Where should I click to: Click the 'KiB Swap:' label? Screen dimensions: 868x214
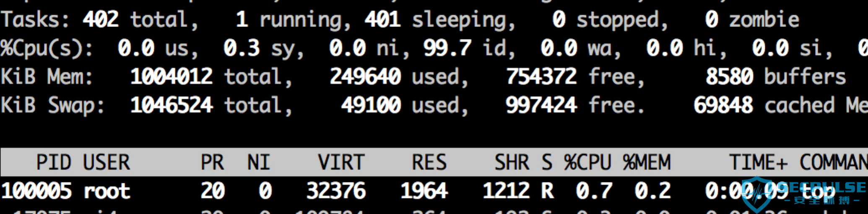tap(52, 106)
